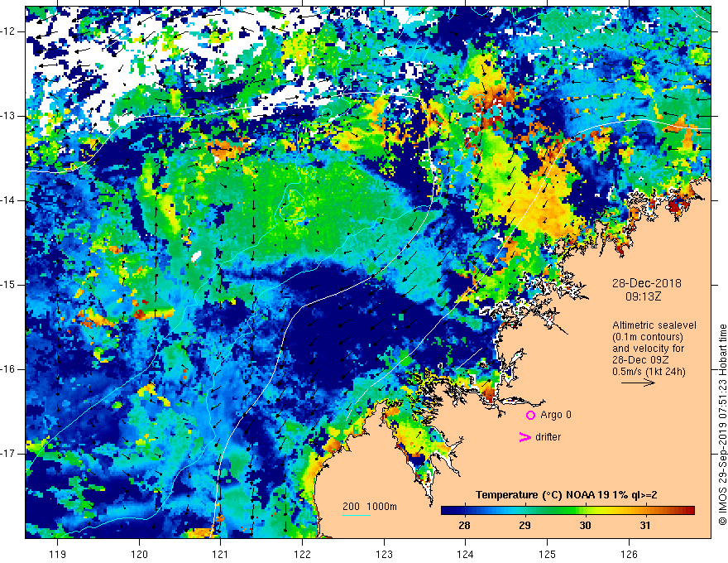Click the longitude label 123
The height and width of the screenshot is (563, 728).
[384, 554]
